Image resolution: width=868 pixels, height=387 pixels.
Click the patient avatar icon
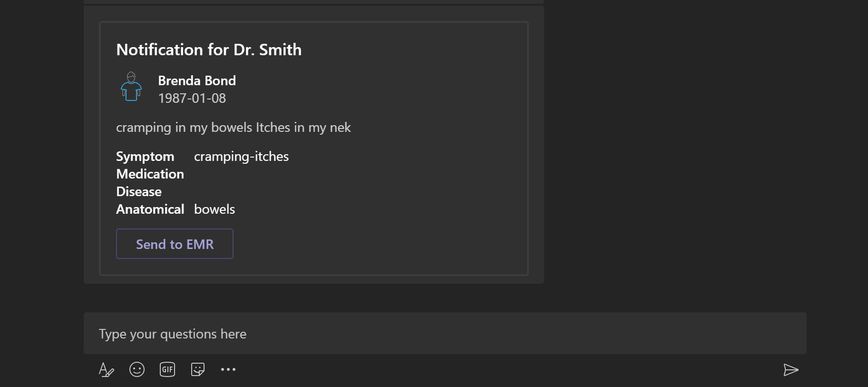point(131,87)
